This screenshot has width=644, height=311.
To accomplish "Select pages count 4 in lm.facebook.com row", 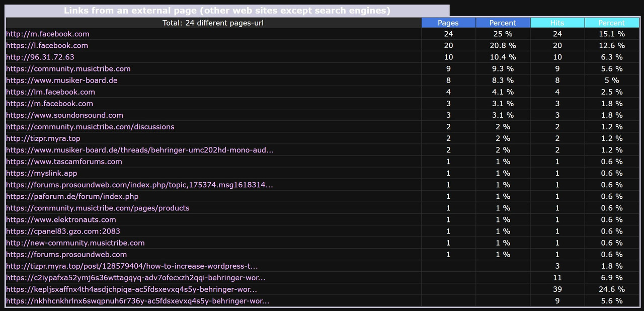I will 448,92.
